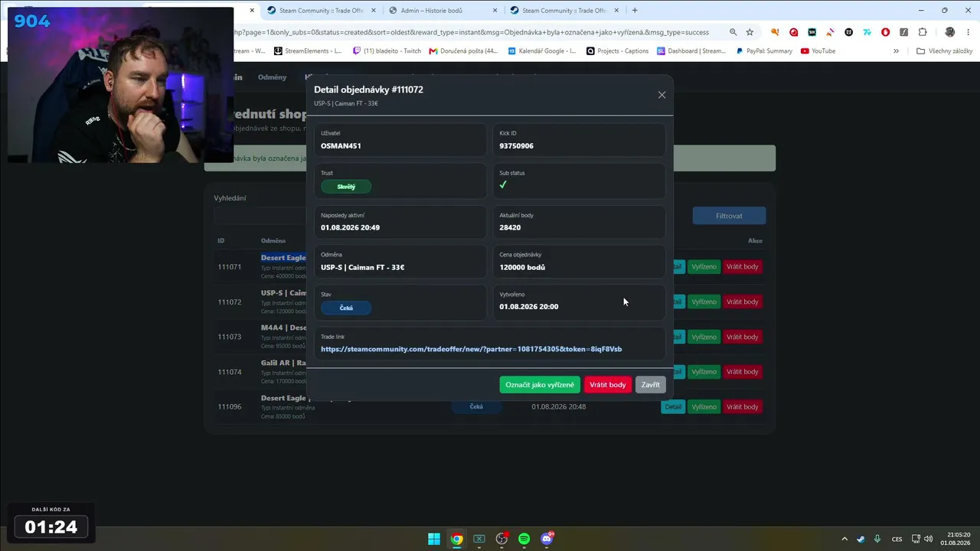Click the microphone tray icon
This screenshot has width=980, height=551.
(x=877, y=539)
